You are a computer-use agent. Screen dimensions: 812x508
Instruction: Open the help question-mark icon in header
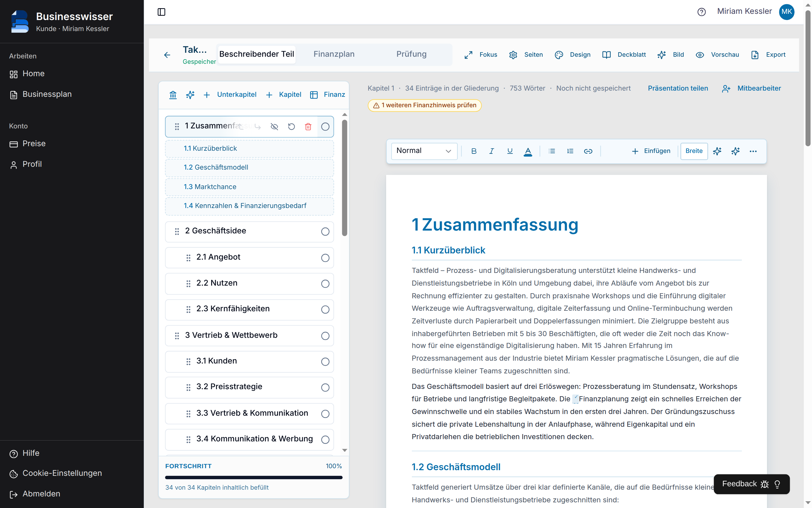701,12
